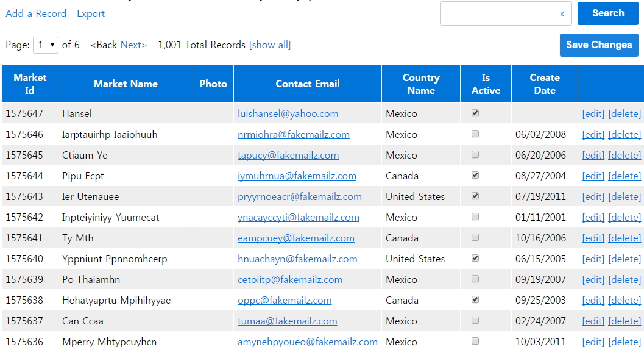The height and width of the screenshot is (347, 644).
Task: Delete the Hansel record
Action: click(625, 114)
